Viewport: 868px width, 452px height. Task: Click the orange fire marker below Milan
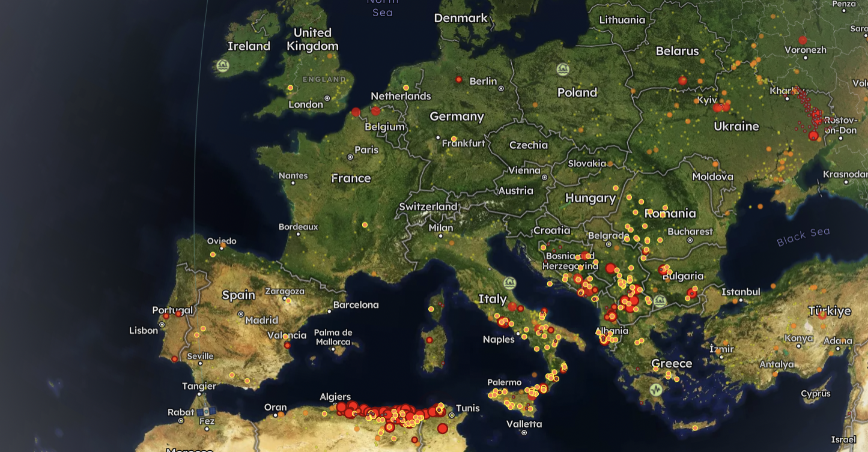coord(451,244)
